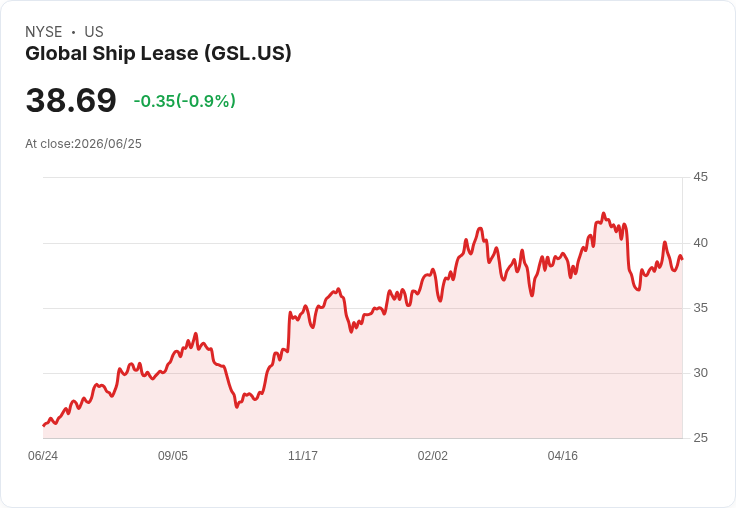Click the chart line's rightmost end point
The width and height of the screenshot is (736, 508).
pos(682,259)
